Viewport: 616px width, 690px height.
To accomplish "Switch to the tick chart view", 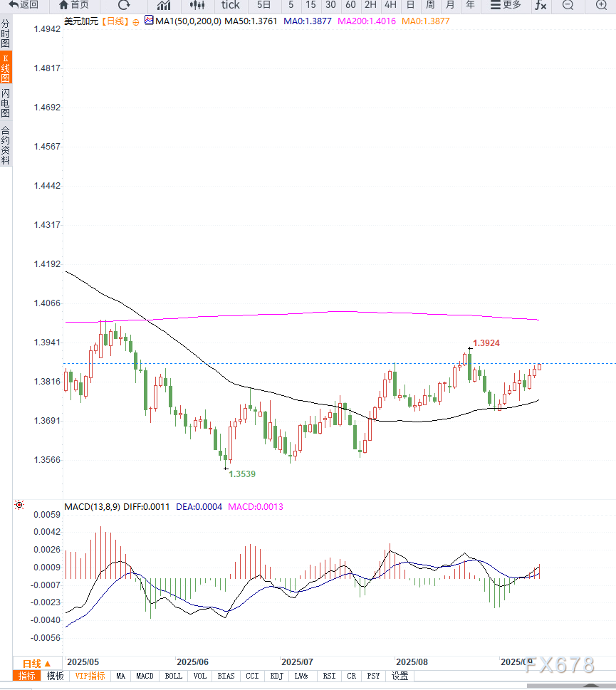I will (230, 5).
